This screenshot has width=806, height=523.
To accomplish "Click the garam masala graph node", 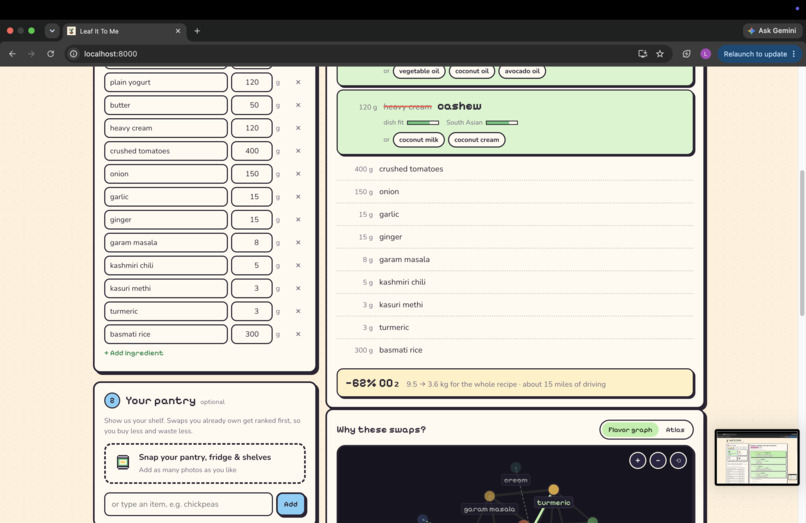I will (x=489, y=496).
